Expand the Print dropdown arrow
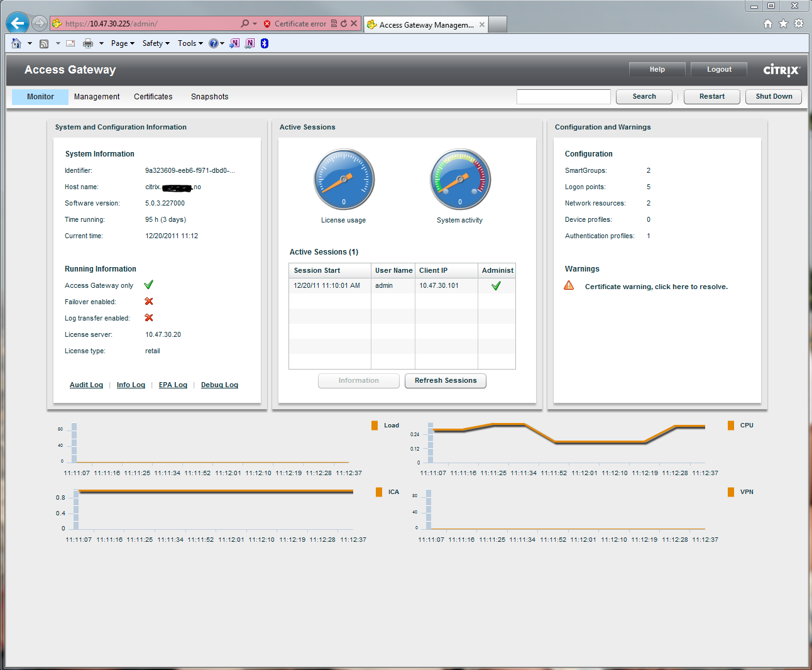The image size is (812, 670). (101, 43)
